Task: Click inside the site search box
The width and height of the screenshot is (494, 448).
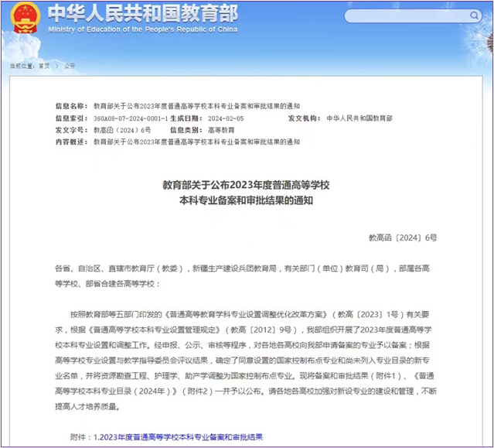Action: click(410, 15)
